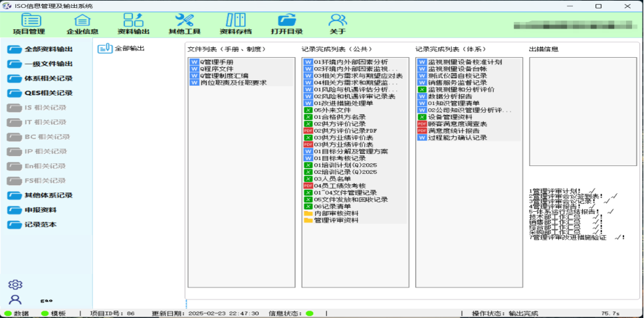The height and width of the screenshot is (318, 644).
Task: Open the 其他工具 wrench icon
Action: click(184, 20)
